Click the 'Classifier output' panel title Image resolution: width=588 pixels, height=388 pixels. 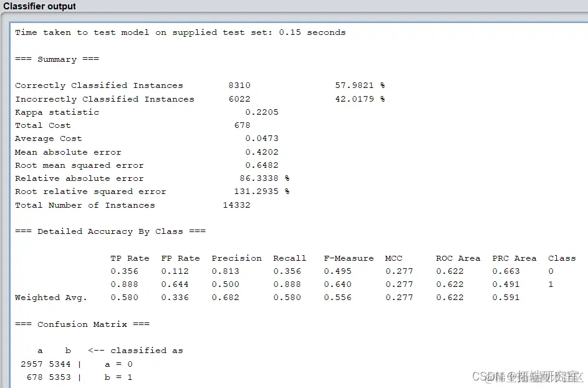(x=39, y=6)
